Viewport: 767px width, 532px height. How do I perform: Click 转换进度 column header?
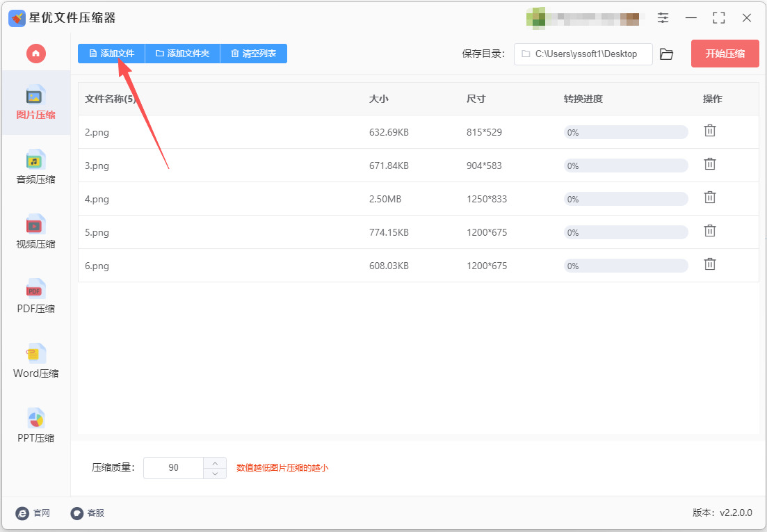[583, 99]
